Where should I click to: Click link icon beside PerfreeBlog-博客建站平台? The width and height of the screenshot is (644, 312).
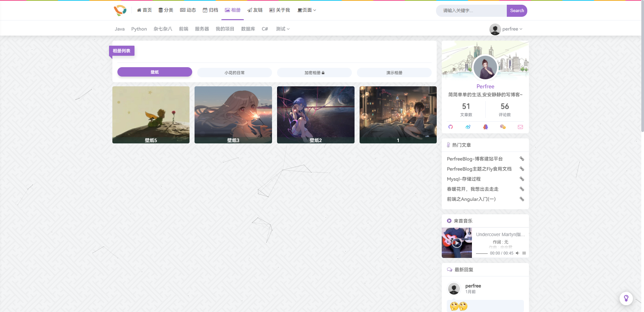522,159
